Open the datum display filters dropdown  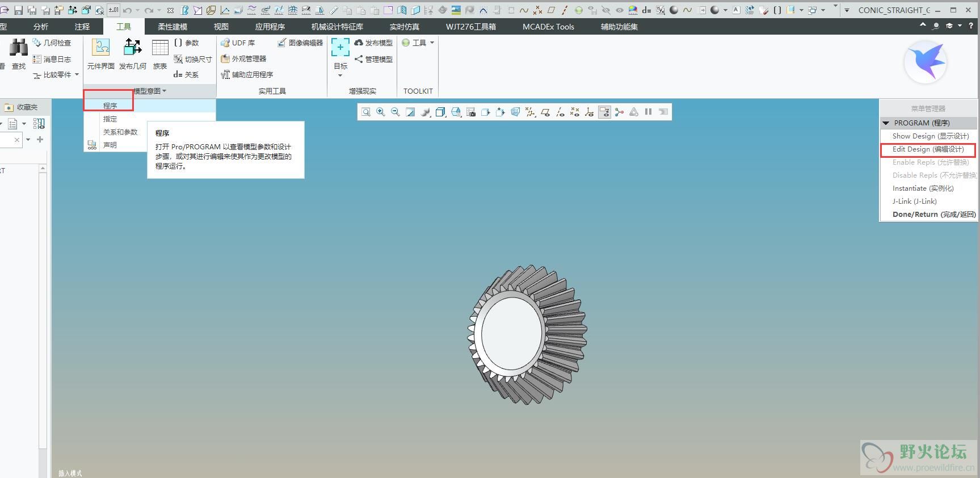coord(530,112)
